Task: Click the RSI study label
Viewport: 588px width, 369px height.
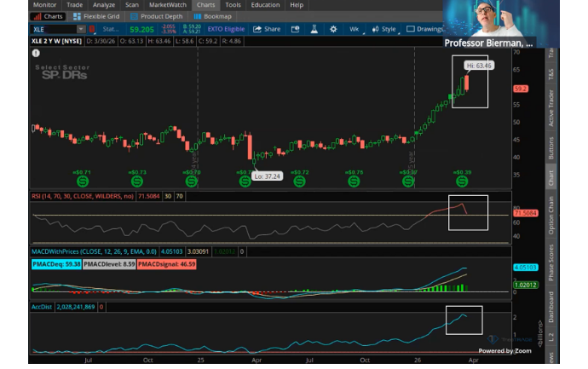Action: [83, 196]
